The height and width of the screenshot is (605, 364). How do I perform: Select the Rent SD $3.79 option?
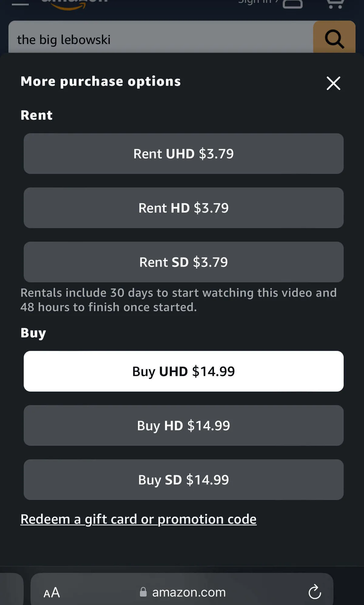click(184, 262)
